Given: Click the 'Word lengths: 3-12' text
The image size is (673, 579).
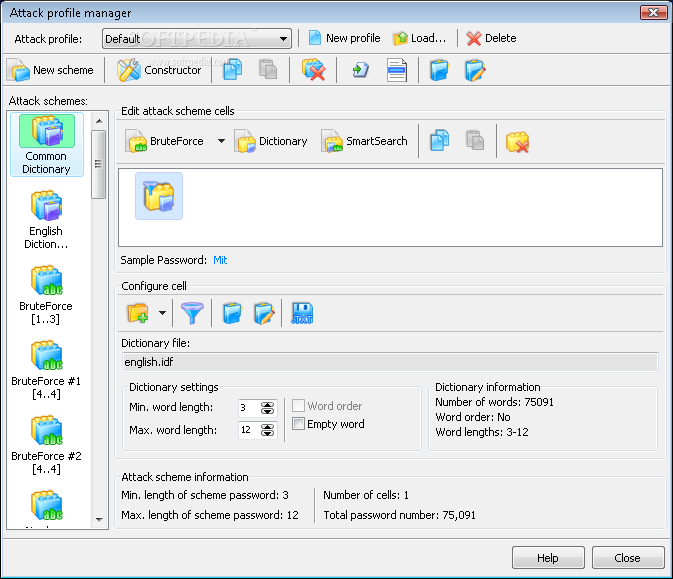Looking at the screenshot, I should [x=482, y=432].
